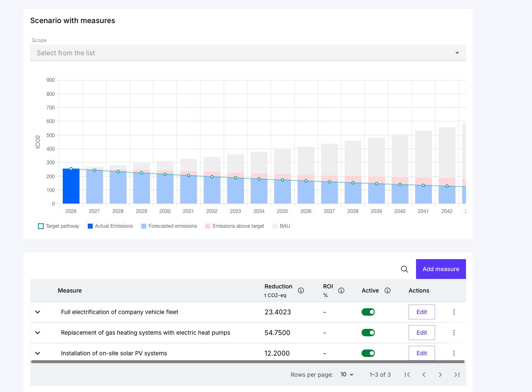
Task: Toggle off the heat pumps replacement measure
Action: 368,333
